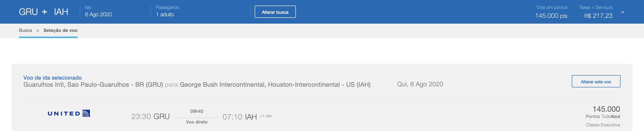This screenshot has width=644, height=140.
Task: Go back to the Busca breadcrumb
Action: (x=25, y=30)
